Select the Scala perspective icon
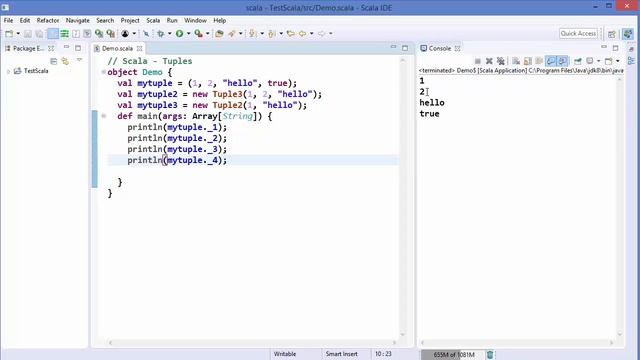 628,34
